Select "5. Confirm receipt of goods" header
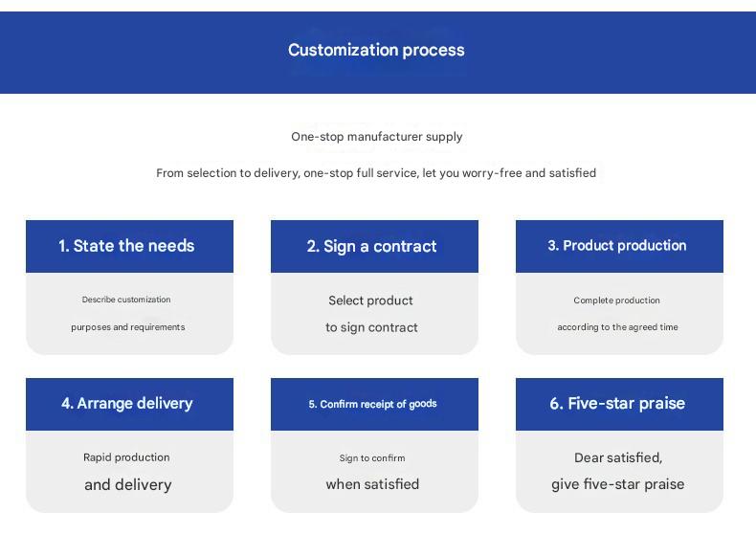The width and height of the screenshot is (756, 534). pyautogui.click(x=372, y=404)
